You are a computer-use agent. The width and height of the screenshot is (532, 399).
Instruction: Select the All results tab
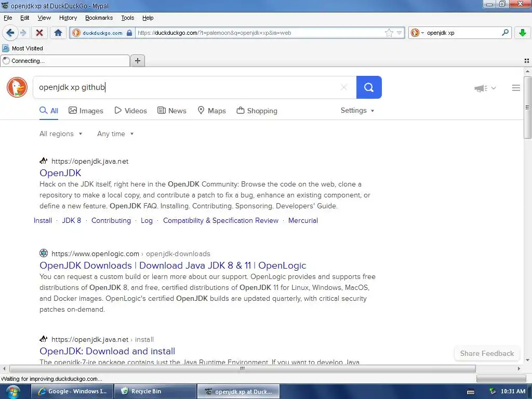[49, 111]
